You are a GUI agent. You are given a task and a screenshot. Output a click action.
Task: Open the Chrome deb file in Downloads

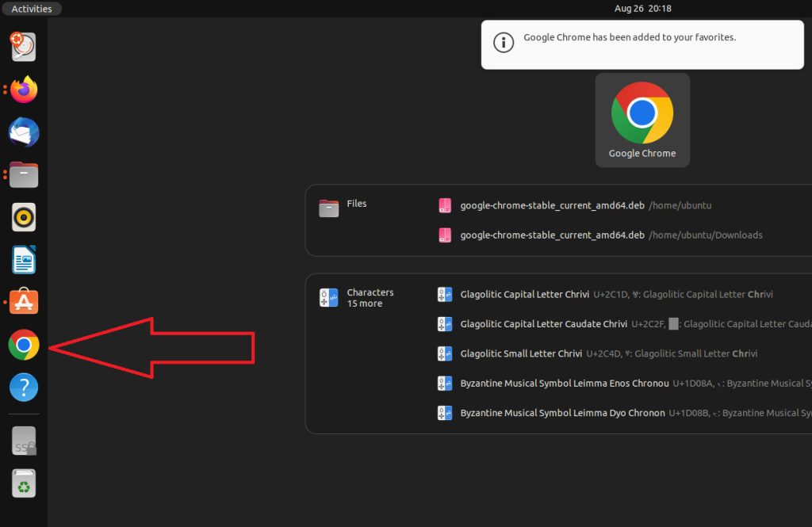pos(555,235)
